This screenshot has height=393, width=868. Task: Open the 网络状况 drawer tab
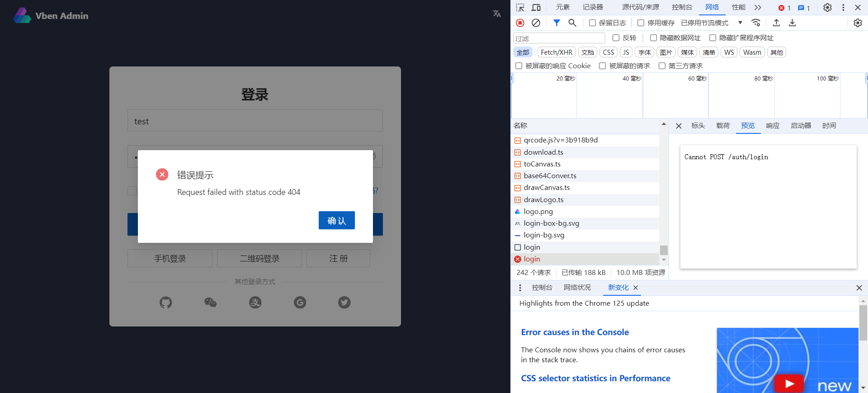[577, 288]
